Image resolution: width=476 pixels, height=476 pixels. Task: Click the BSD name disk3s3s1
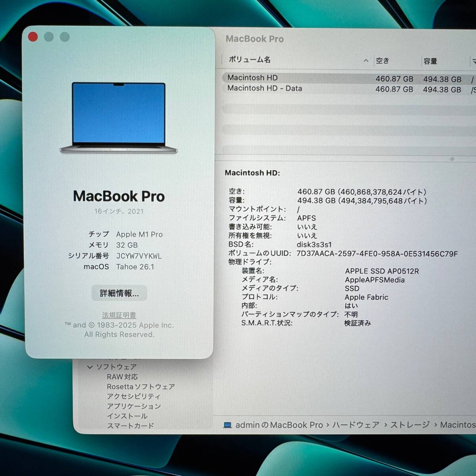click(x=314, y=244)
